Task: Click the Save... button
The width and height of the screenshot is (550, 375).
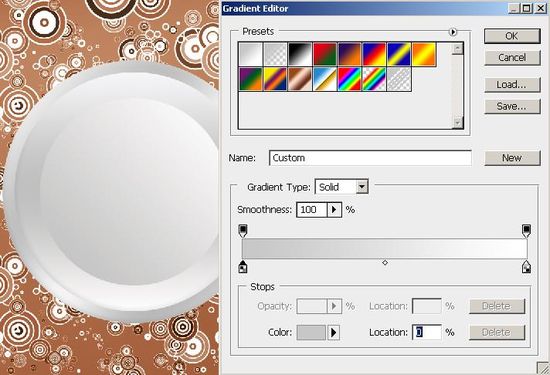Action: (512, 106)
